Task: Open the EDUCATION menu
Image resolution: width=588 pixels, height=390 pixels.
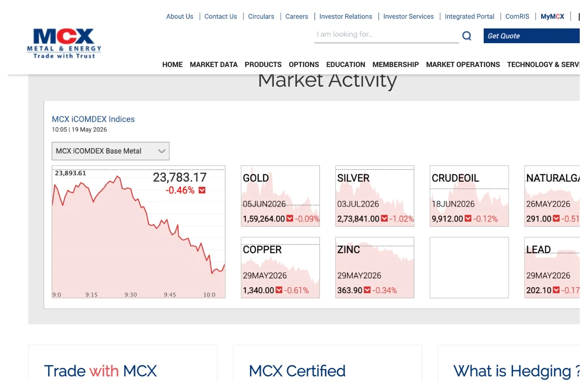Action: click(346, 65)
